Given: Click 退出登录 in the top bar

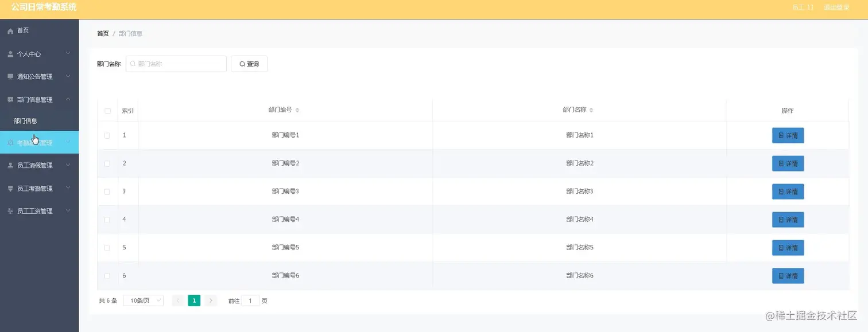Looking at the screenshot, I should tap(836, 7).
